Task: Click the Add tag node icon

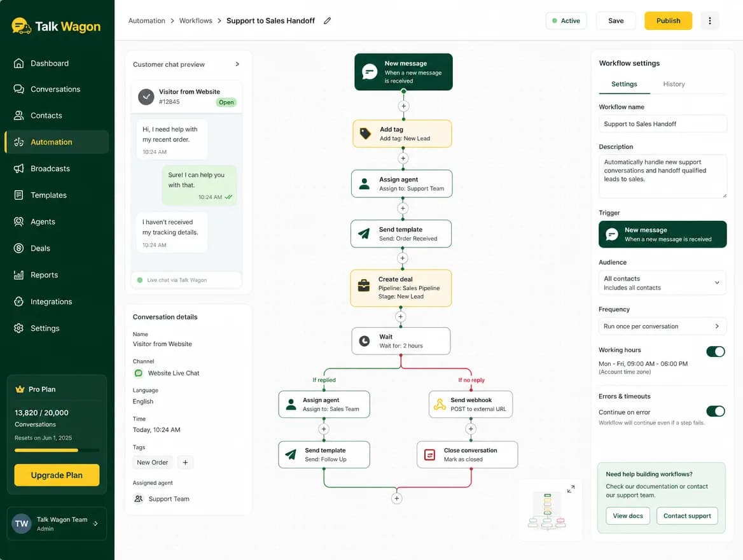Action: point(365,134)
